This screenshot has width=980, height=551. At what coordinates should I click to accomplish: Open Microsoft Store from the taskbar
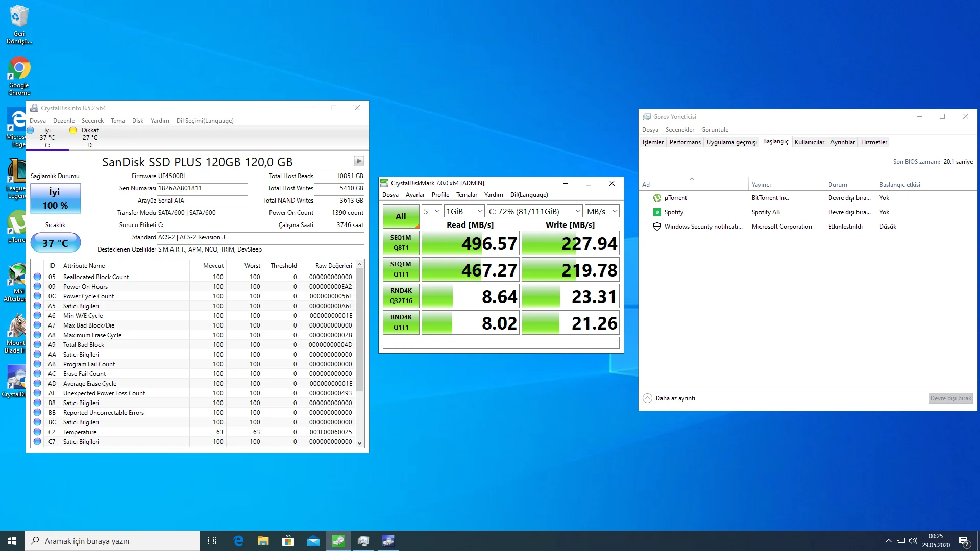coord(288,541)
